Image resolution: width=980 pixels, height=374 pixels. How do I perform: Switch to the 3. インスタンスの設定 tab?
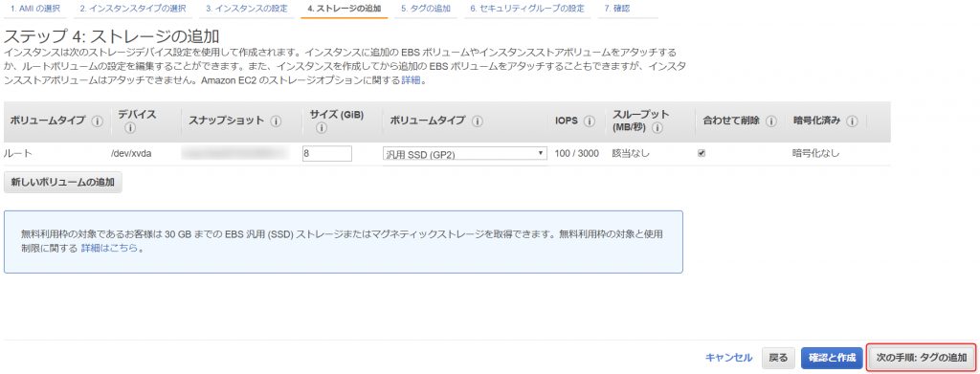(247, 9)
